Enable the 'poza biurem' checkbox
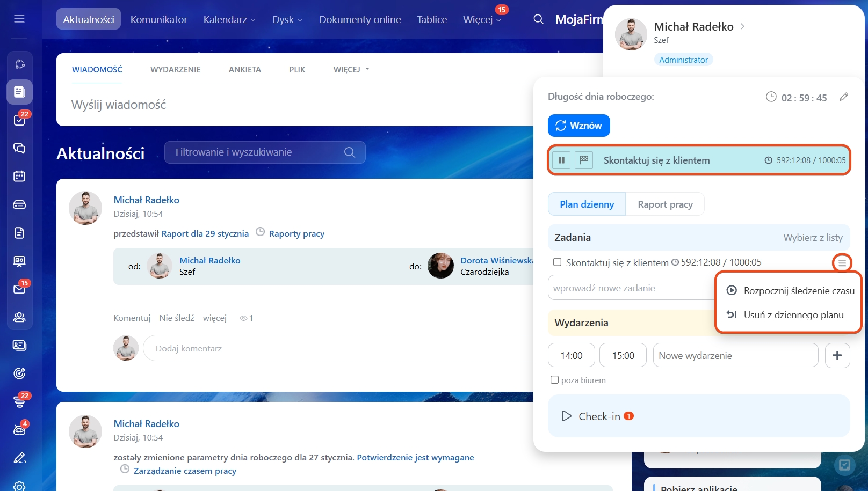This screenshot has width=868, height=491. (554, 380)
